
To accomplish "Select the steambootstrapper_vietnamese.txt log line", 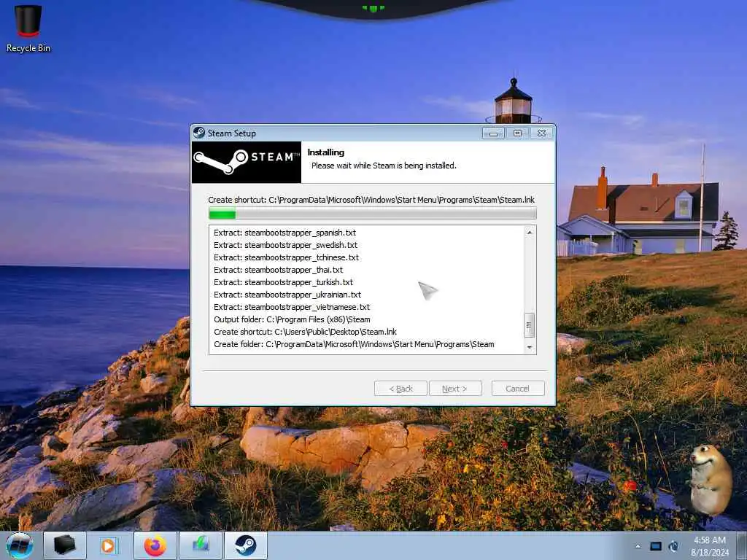I will [292, 307].
